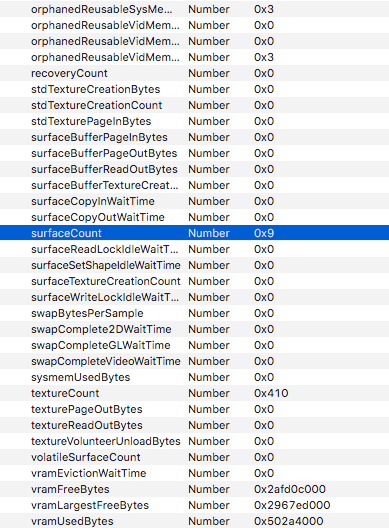Pick the surfaceTextureCreationCount entry
Viewport: 389px width, 528px height.
(x=194, y=281)
